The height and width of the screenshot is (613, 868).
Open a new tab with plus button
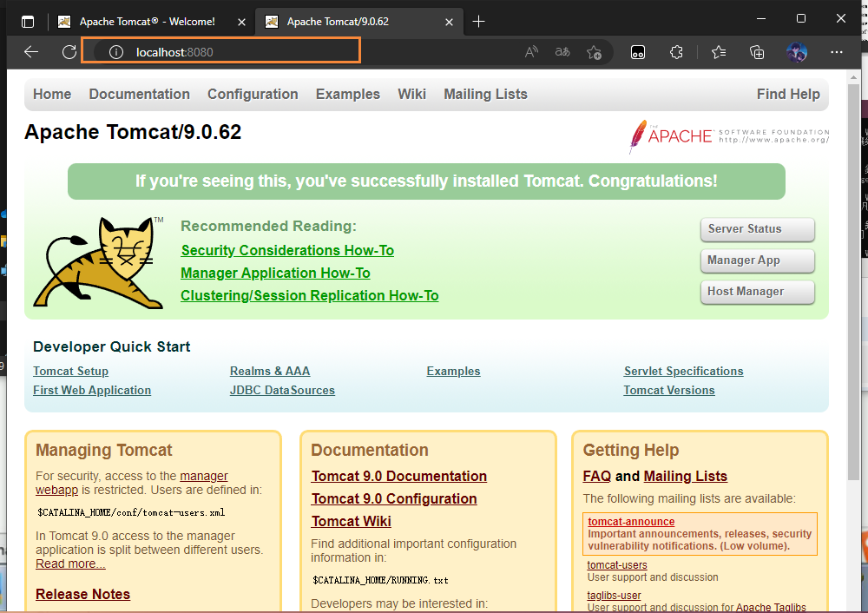479,22
